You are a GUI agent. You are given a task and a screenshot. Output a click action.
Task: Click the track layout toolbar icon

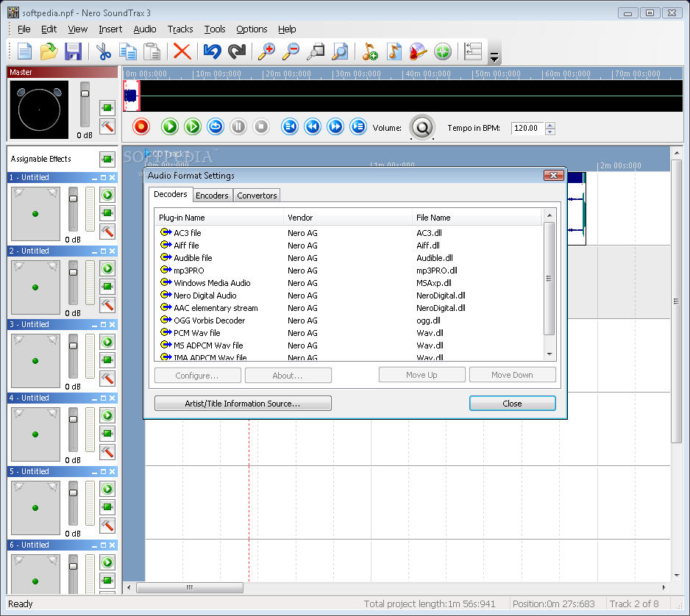click(x=473, y=51)
